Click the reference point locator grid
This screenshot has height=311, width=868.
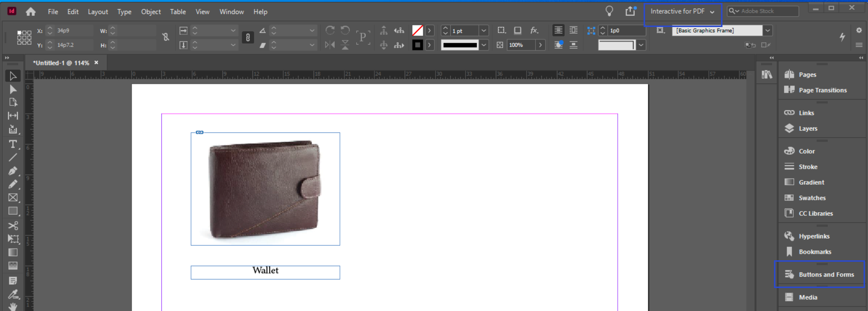24,37
